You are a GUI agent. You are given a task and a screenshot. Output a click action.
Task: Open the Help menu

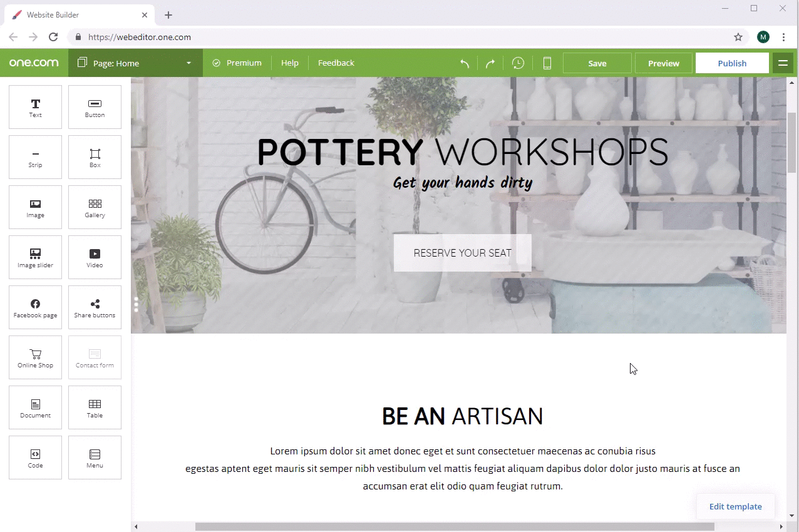[289, 63]
